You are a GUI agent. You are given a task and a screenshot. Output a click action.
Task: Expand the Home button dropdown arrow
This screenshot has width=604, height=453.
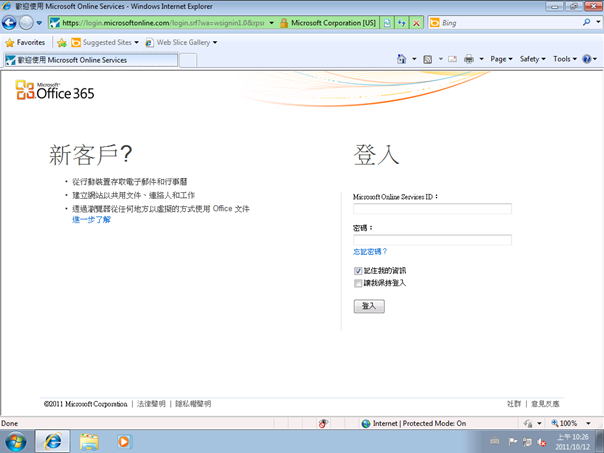pos(414,59)
